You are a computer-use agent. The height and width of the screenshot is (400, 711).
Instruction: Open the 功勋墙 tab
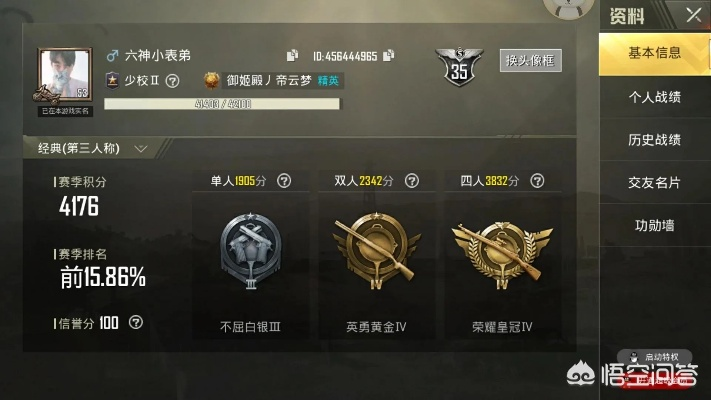pos(654,225)
